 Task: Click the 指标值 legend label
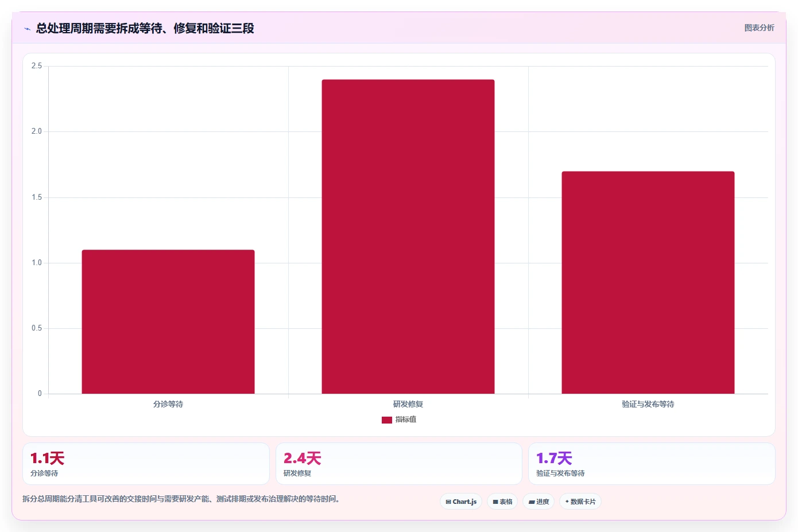(406, 420)
